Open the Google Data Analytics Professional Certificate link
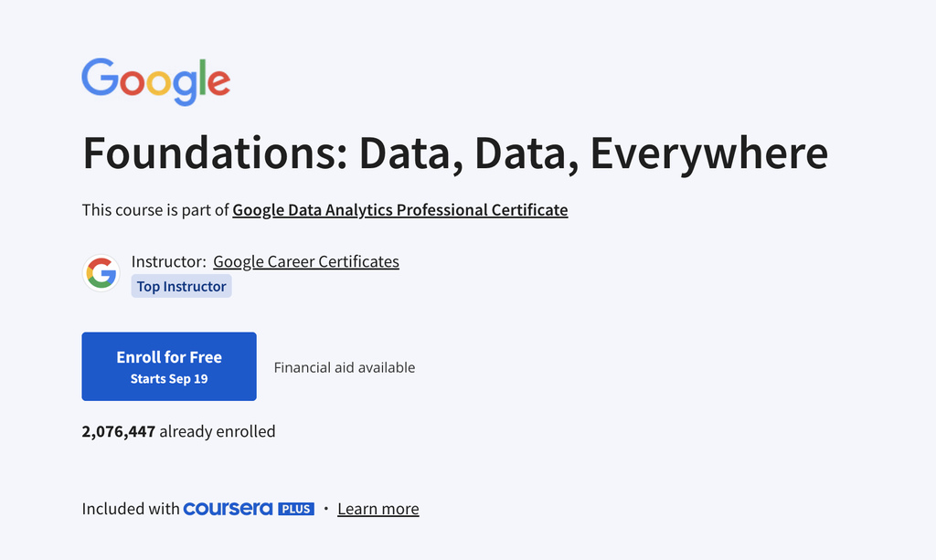 tap(399, 209)
